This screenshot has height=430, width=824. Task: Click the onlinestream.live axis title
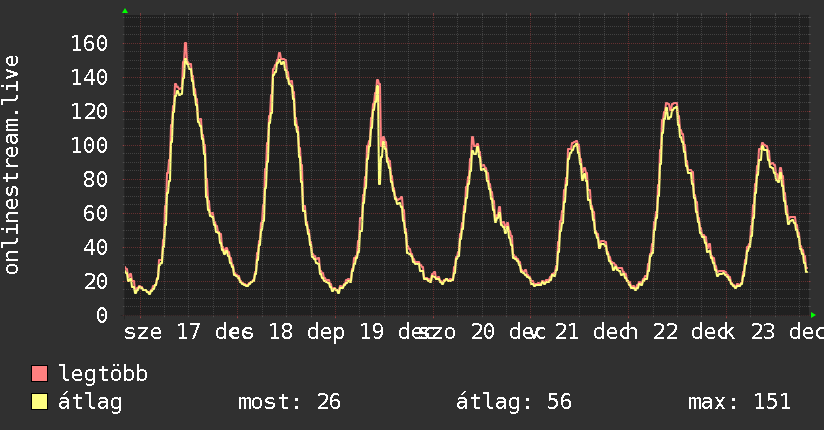pos(12,165)
